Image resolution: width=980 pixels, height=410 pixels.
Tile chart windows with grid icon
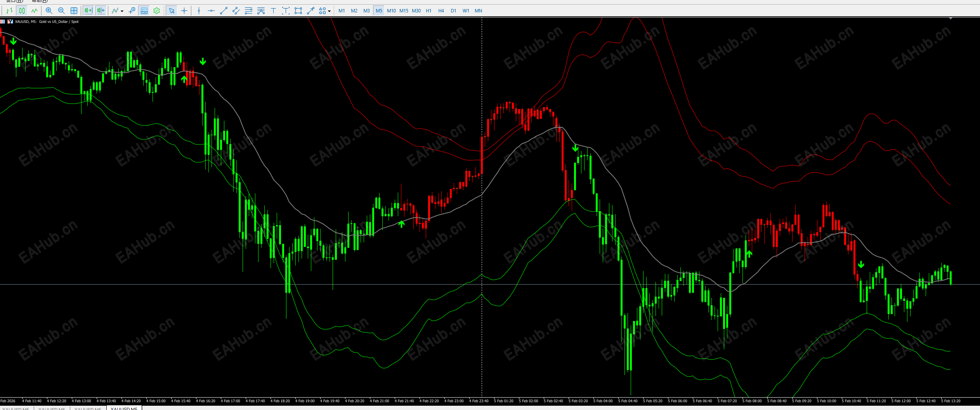(74, 11)
